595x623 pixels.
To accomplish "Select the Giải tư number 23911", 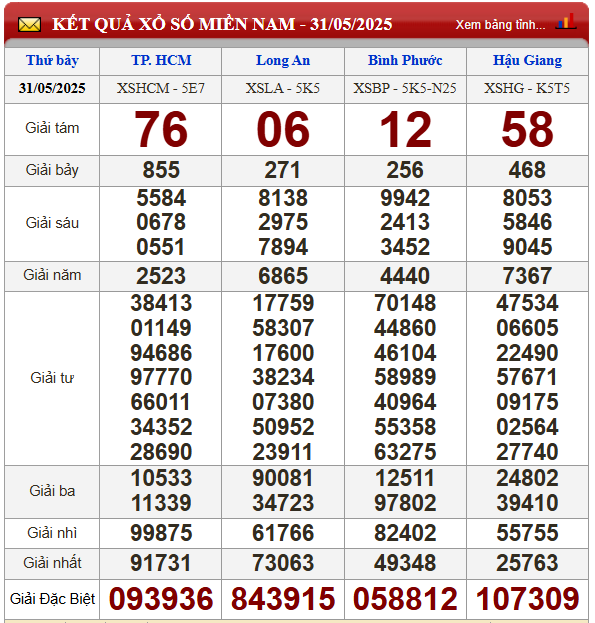I will pyautogui.click(x=283, y=452).
